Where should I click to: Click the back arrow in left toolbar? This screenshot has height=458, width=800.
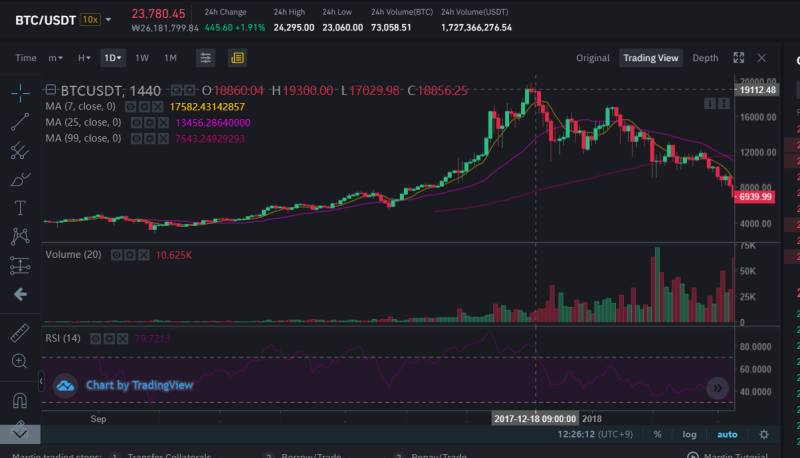point(20,294)
